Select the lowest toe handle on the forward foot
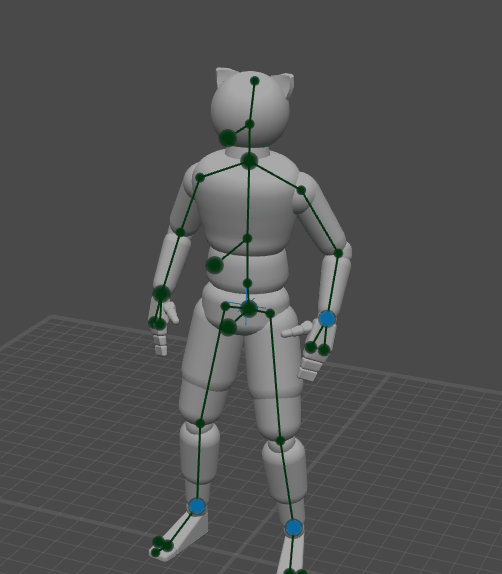 [x=156, y=552]
